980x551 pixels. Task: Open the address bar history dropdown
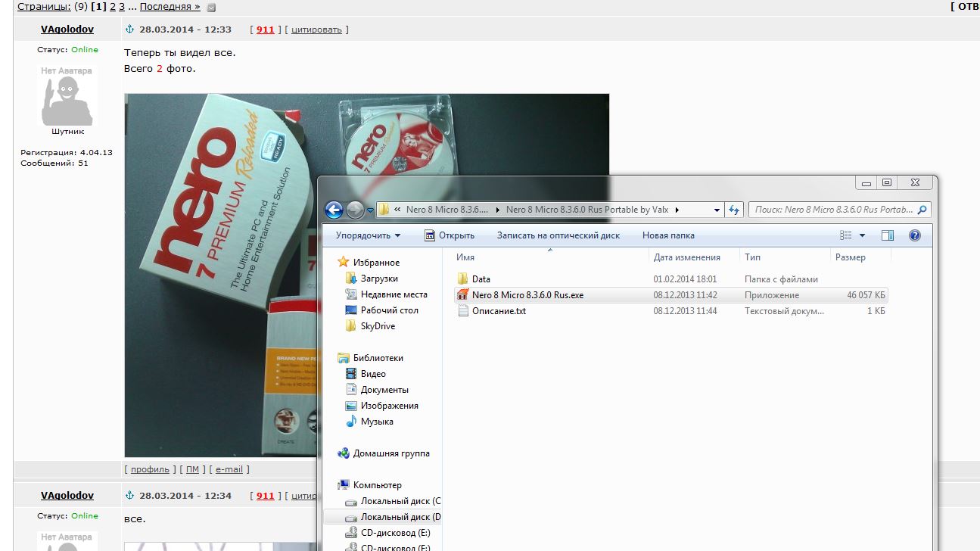(717, 210)
